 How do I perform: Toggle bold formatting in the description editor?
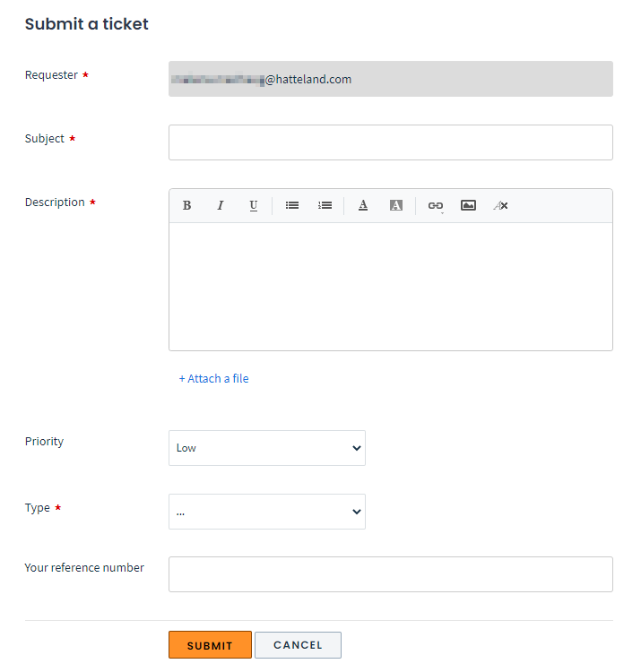click(187, 205)
